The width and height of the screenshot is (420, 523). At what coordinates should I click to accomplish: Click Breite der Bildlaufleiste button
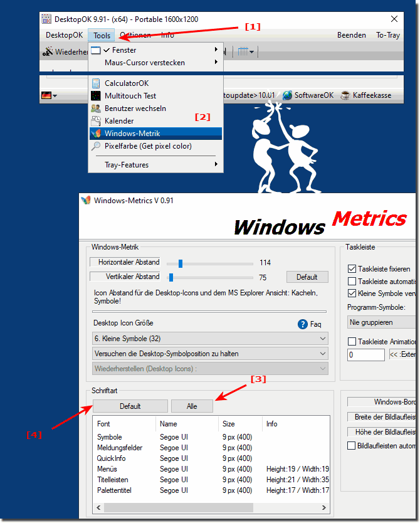tap(381, 417)
